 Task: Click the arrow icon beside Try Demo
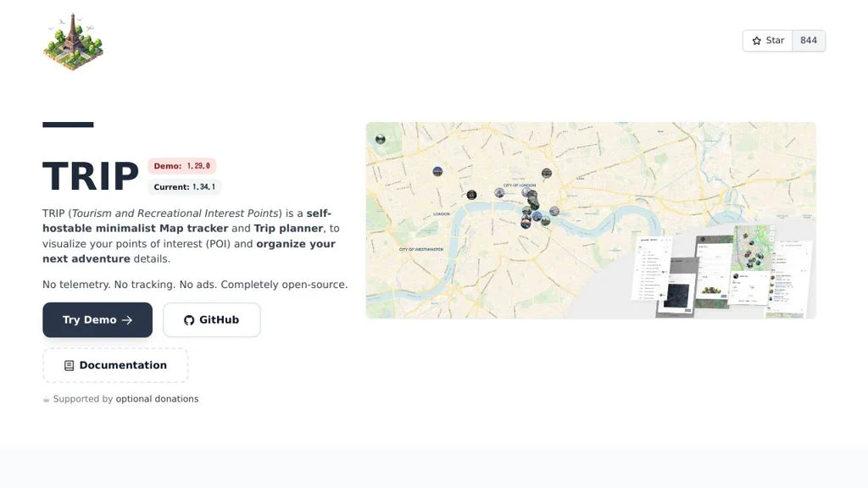(127, 320)
